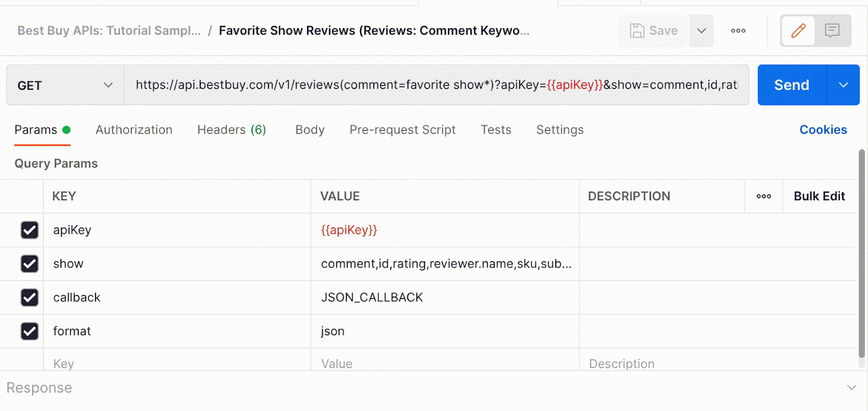This screenshot has width=868, height=411.
Task: Open the comments panel icon
Action: pos(832,30)
